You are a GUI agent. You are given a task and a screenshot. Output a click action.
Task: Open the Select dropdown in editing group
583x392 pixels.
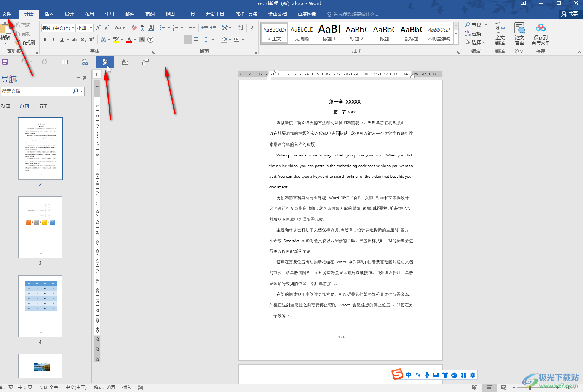click(x=475, y=42)
